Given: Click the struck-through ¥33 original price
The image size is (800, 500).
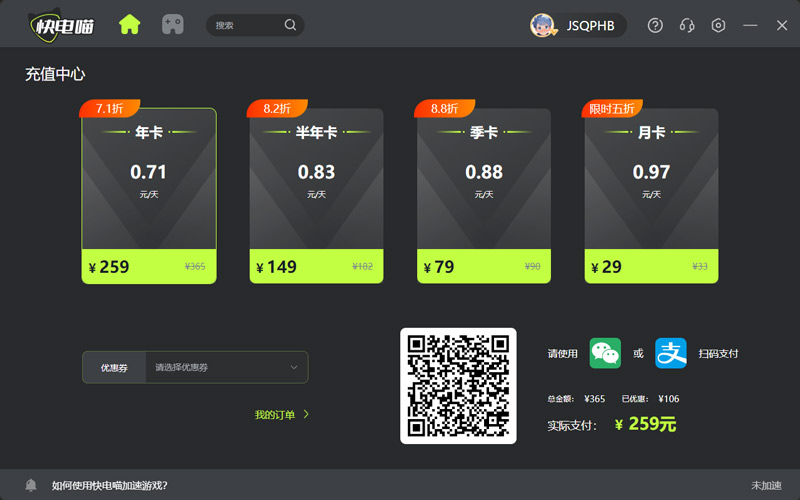Looking at the screenshot, I should click(700, 266).
